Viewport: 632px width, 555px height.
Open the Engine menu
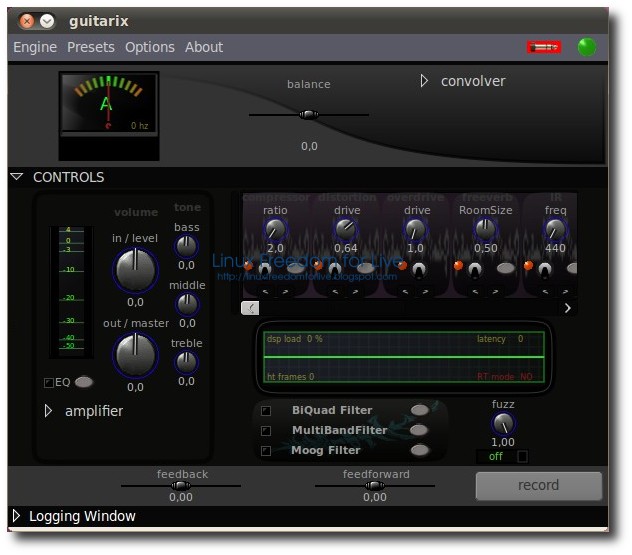coord(35,47)
